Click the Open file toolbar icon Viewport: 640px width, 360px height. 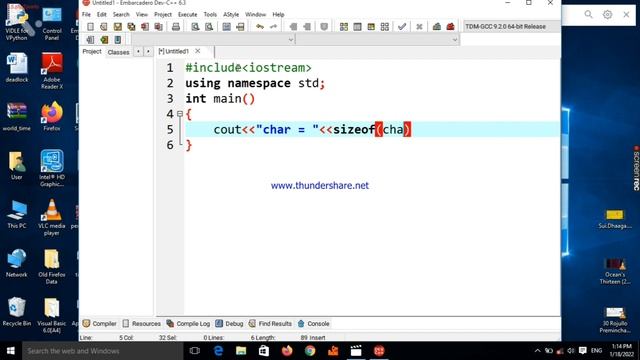pyautogui.click(x=104, y=27)
